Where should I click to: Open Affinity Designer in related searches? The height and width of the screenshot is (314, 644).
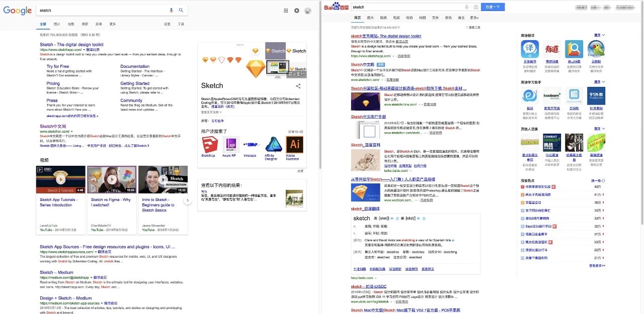[273, 145]
